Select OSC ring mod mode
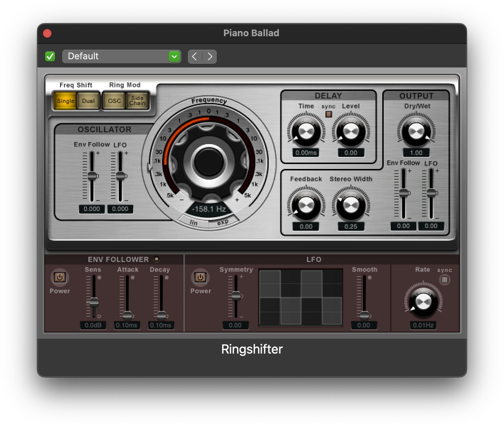 [x=114, y=101]
